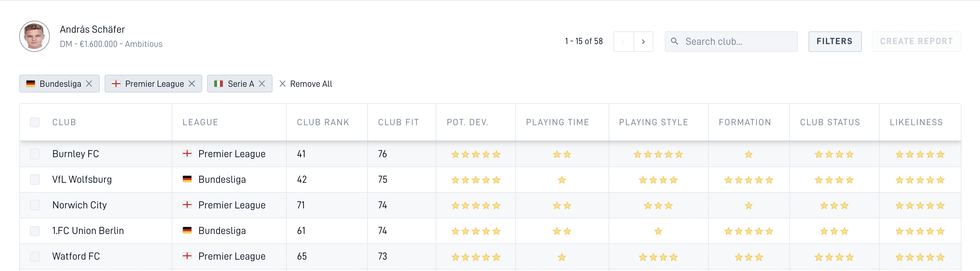This screenshot has height=271, width=980.
Task: Click the Create Report button
Action: click(x=916, y=41)
